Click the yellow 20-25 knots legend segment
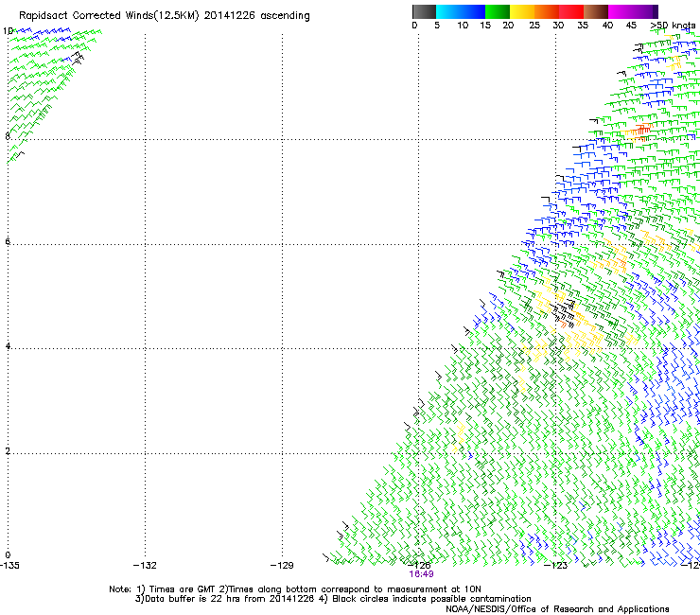 (x=522, y=11)
